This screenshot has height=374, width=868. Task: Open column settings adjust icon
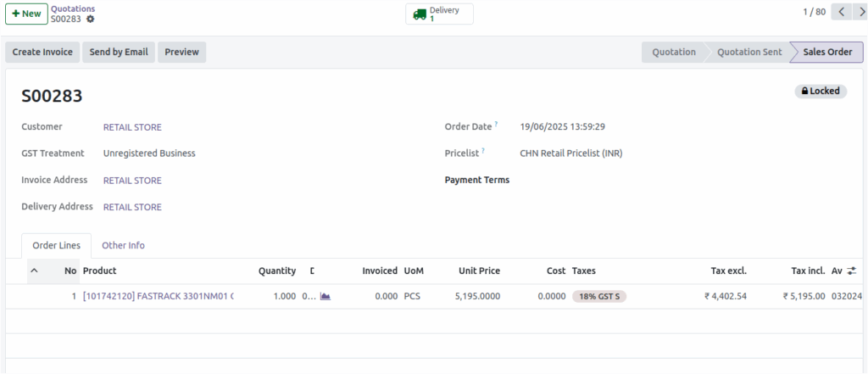pos(851,271)
